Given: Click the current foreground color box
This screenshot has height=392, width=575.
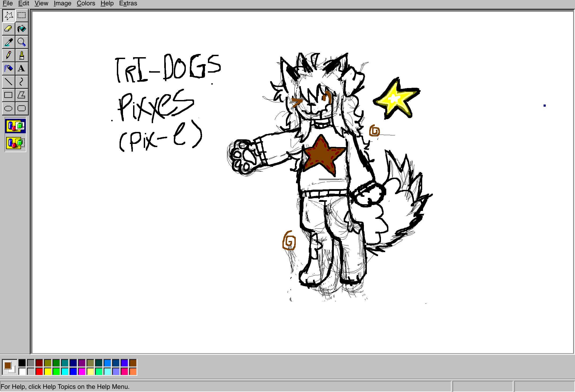Looking at the screenshot, I should point(7,365).
